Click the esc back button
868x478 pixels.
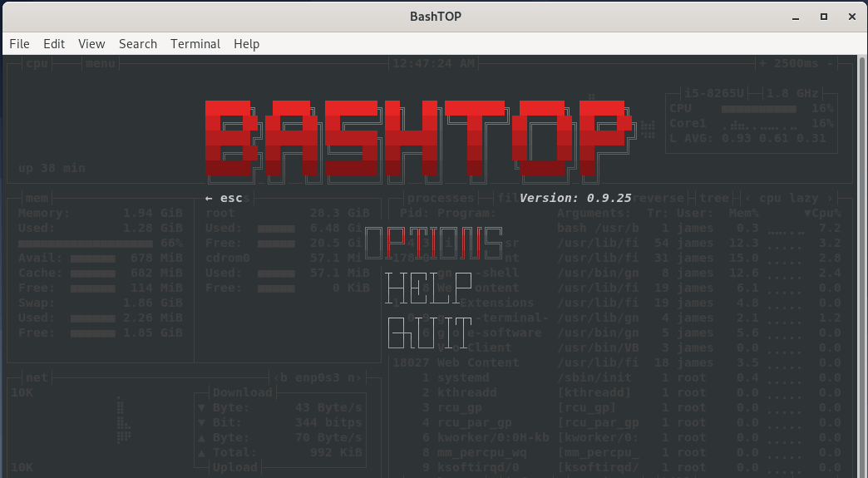coord(224,198)
